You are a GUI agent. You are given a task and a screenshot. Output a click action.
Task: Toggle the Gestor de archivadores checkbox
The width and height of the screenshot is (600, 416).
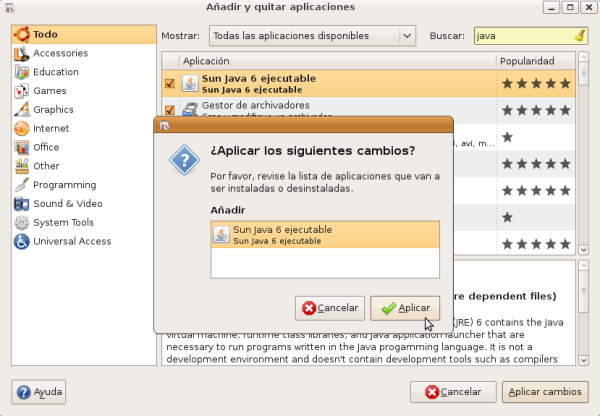coord(169,109)
